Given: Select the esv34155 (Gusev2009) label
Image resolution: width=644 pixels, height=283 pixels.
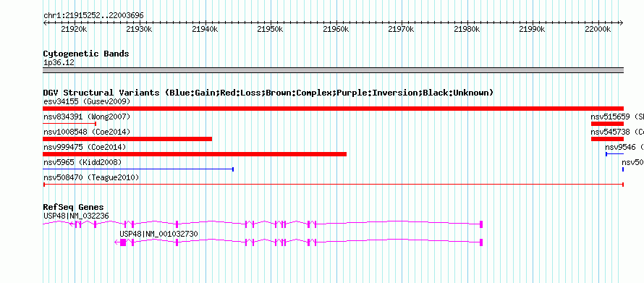Looking at the screenshot, I should [87, 101].
